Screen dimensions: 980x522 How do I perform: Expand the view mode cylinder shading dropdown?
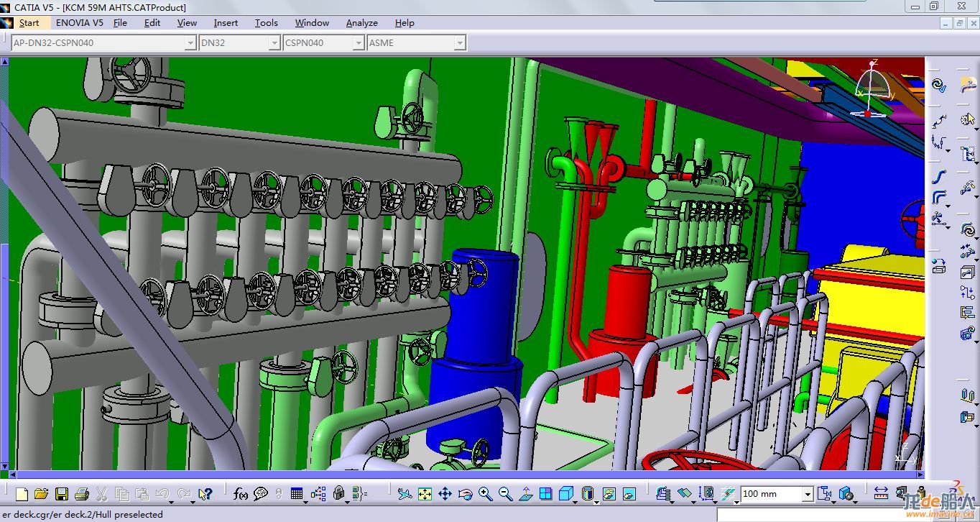596,502
